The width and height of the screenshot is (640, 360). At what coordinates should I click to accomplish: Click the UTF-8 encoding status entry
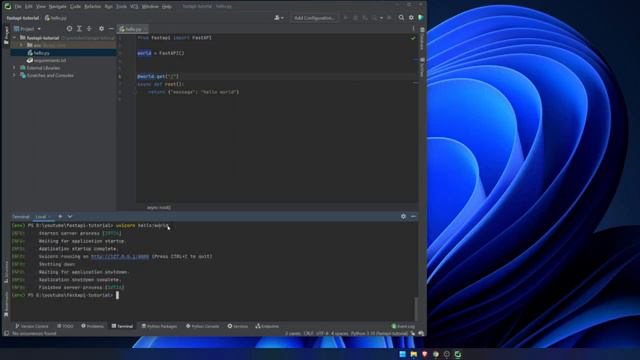coord(322,333)
